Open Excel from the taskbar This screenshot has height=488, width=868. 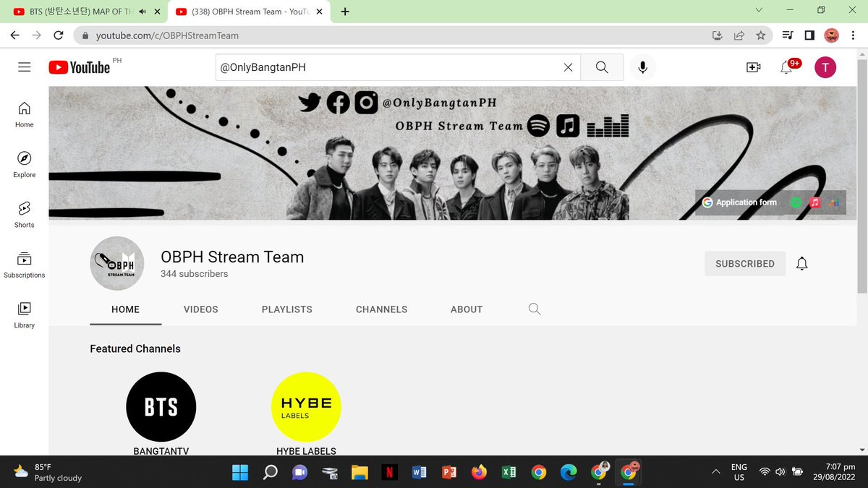click(509, 472)
